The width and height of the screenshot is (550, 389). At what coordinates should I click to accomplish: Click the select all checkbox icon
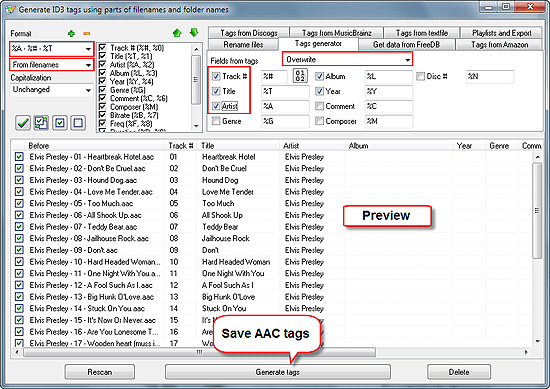(x=60, y=123)
